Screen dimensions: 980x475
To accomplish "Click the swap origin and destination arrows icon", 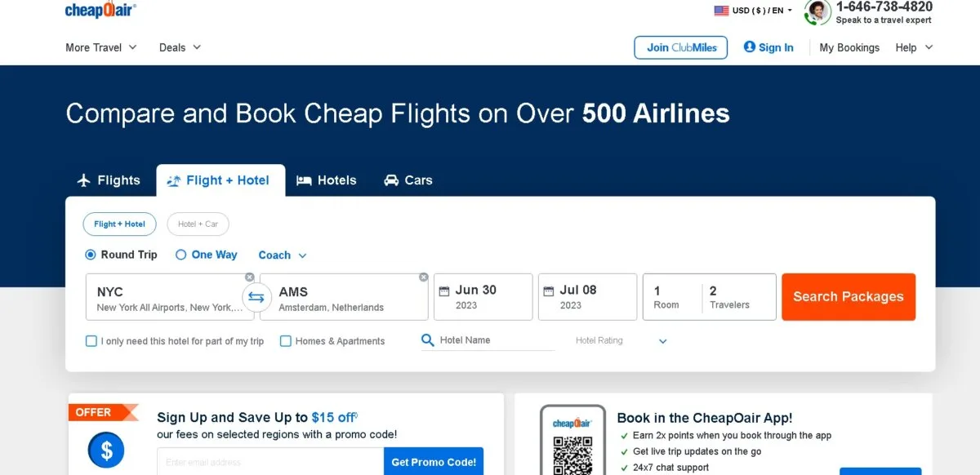I will (256, 297).
